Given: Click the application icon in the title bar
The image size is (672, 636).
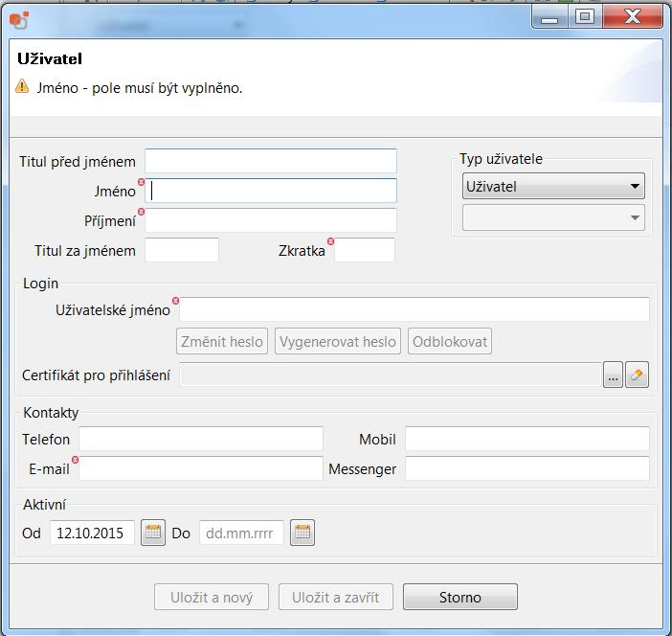Looking at the screenshot, I should pos(19,20).
